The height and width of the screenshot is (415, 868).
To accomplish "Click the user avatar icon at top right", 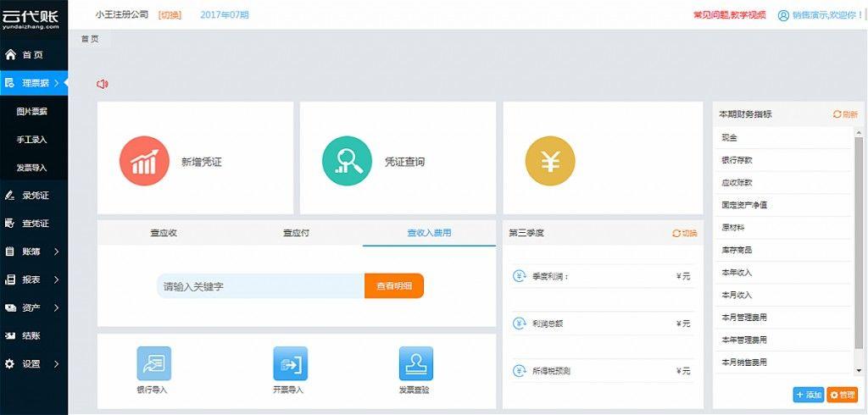I will pos(783,15).
